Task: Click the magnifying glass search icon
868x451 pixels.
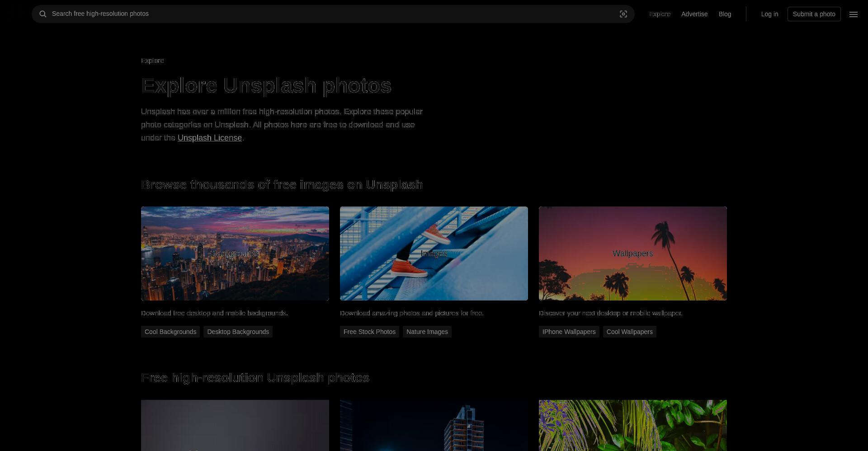Action: 43,14
